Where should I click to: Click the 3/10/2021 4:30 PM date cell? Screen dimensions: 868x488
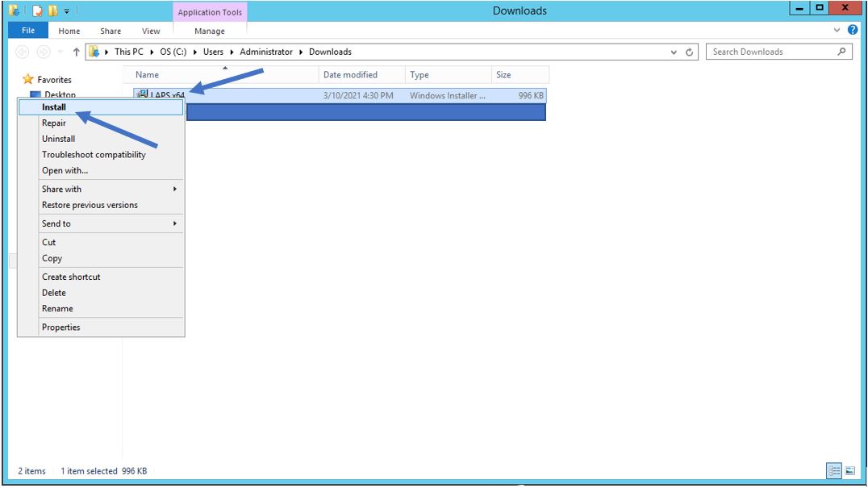coord(358,96)
